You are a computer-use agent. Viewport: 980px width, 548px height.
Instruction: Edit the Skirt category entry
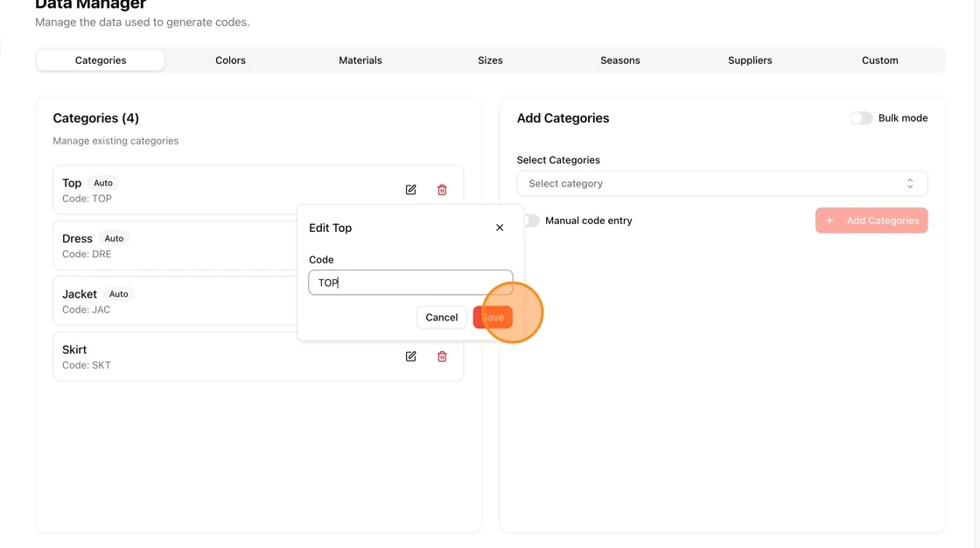click(x=410, y=356)
